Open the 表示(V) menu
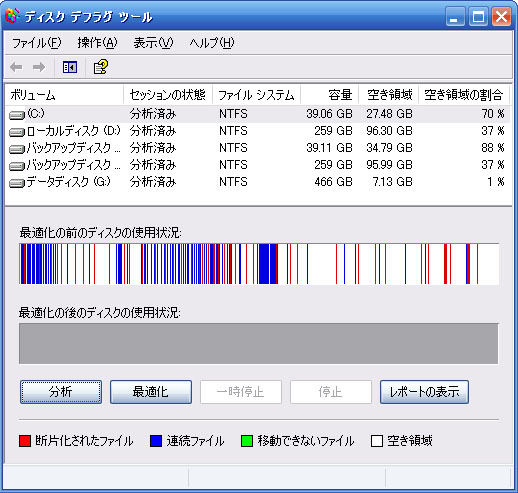The height and width of the screenshot is (493, 518). click(153, 43)
